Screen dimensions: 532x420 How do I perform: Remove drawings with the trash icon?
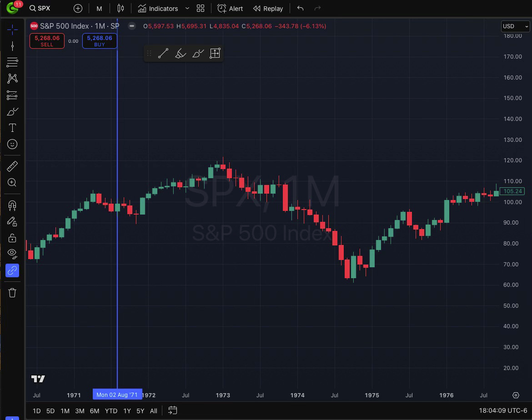click(x=12, y=293)
